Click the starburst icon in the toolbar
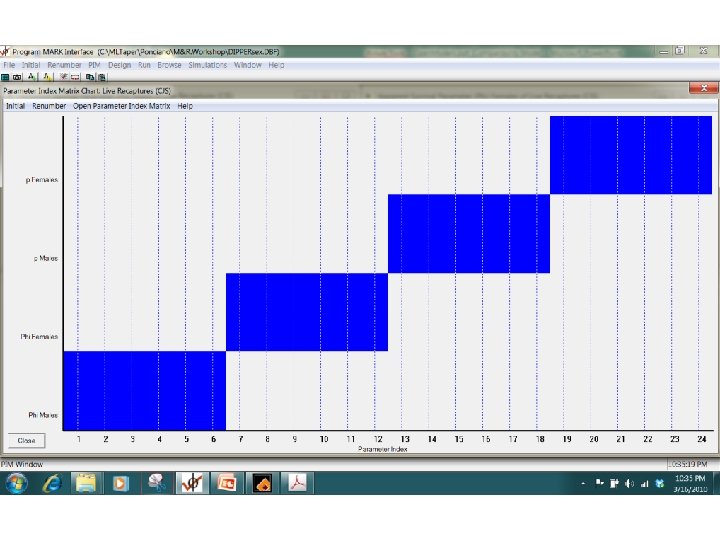 pos(64,77)
